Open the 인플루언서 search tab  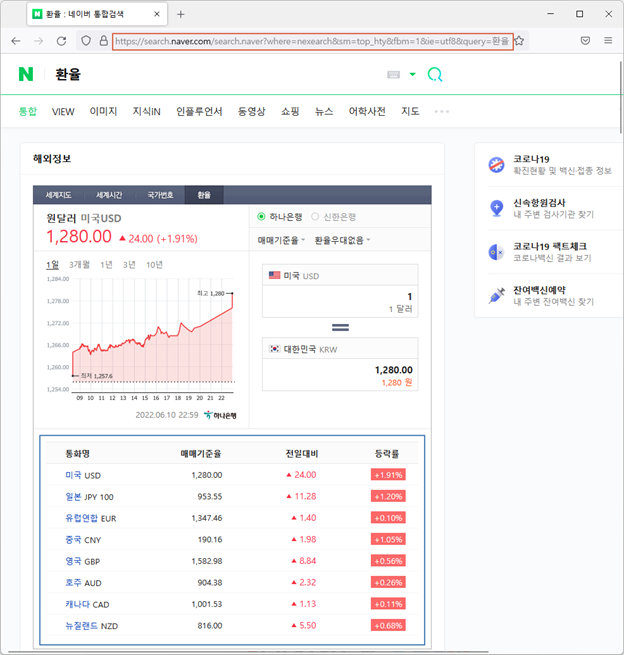199,112
